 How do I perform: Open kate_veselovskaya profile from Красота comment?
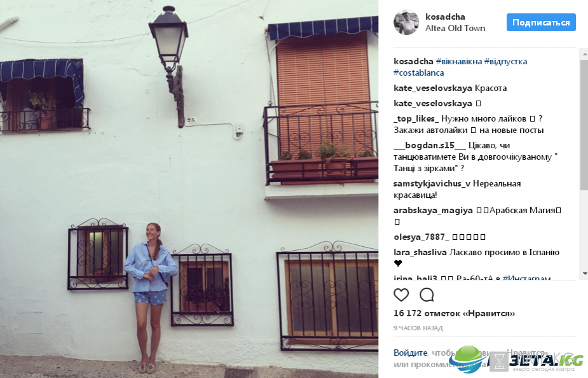[x=433, y=88]
